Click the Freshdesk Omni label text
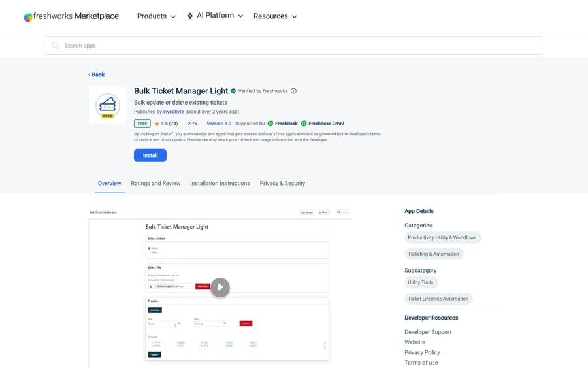 point(326,124)
